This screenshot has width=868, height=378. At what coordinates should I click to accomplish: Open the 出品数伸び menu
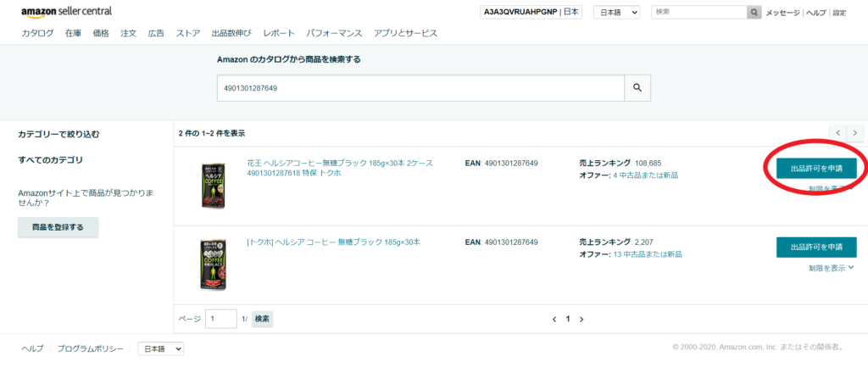[231, 33]
